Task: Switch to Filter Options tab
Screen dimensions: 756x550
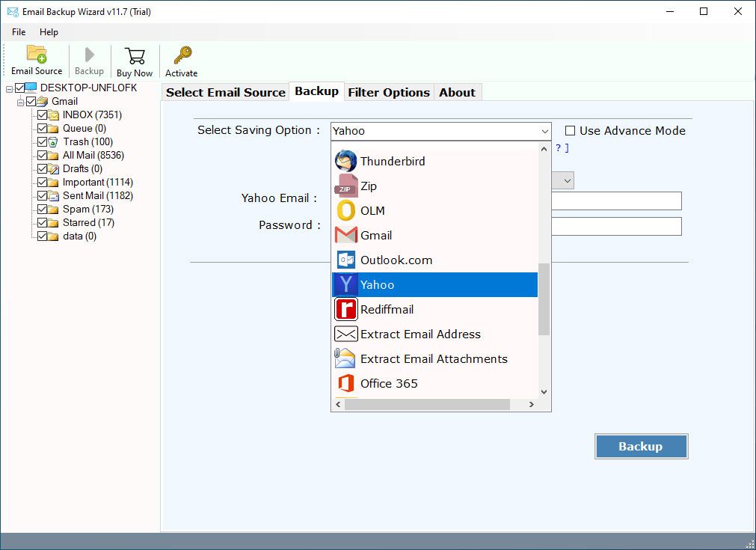Action: pos(389,92)
